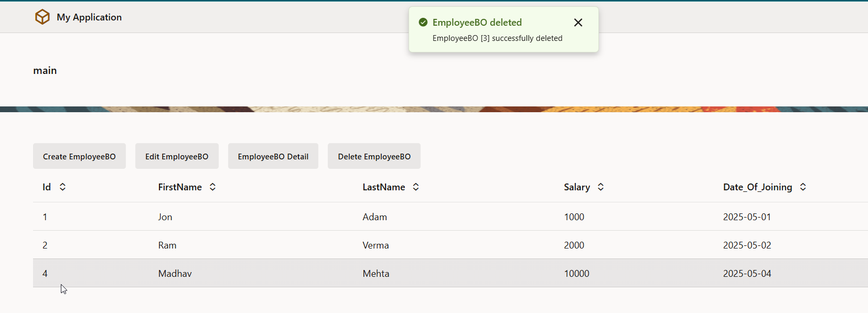This screenshot has height=313, width=868.
Task: Sort table by Salary column
Action: 601,187
